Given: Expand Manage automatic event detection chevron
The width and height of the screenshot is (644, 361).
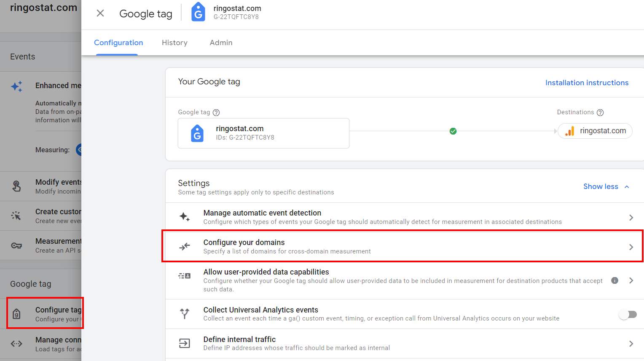Looking at the screenshot, I should [631, 218].
